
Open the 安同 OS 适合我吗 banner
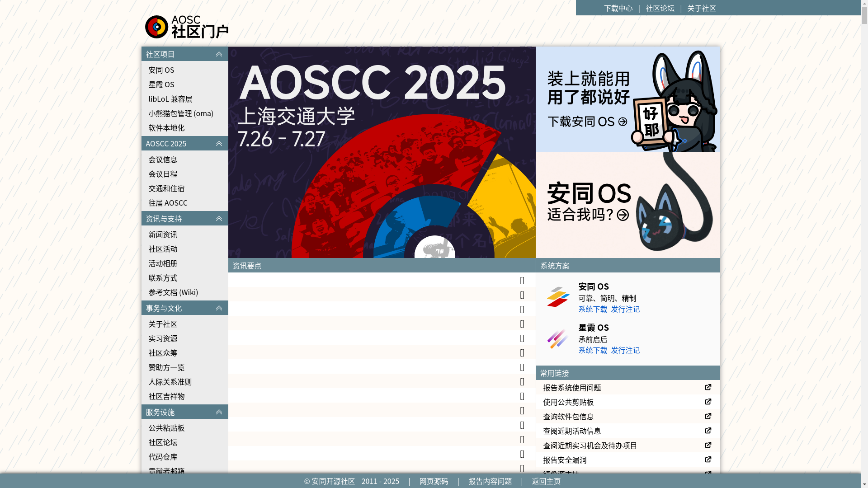pos(628,205)
